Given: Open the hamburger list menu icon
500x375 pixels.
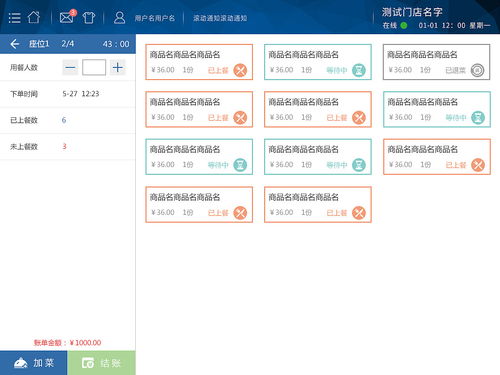Looking at the screenshot, I should point(14,18).
